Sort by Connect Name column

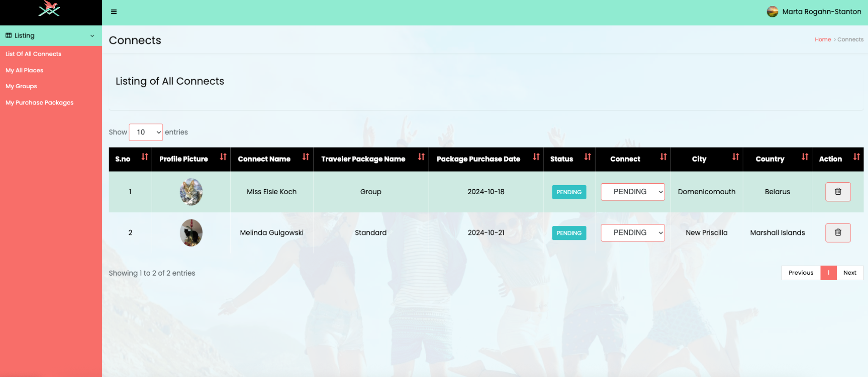(305, 157)
